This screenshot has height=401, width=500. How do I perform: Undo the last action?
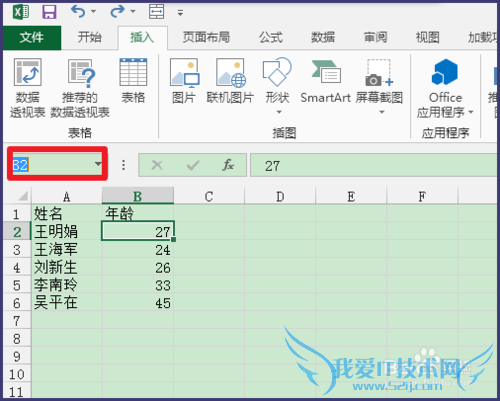(x=78, y=12)
